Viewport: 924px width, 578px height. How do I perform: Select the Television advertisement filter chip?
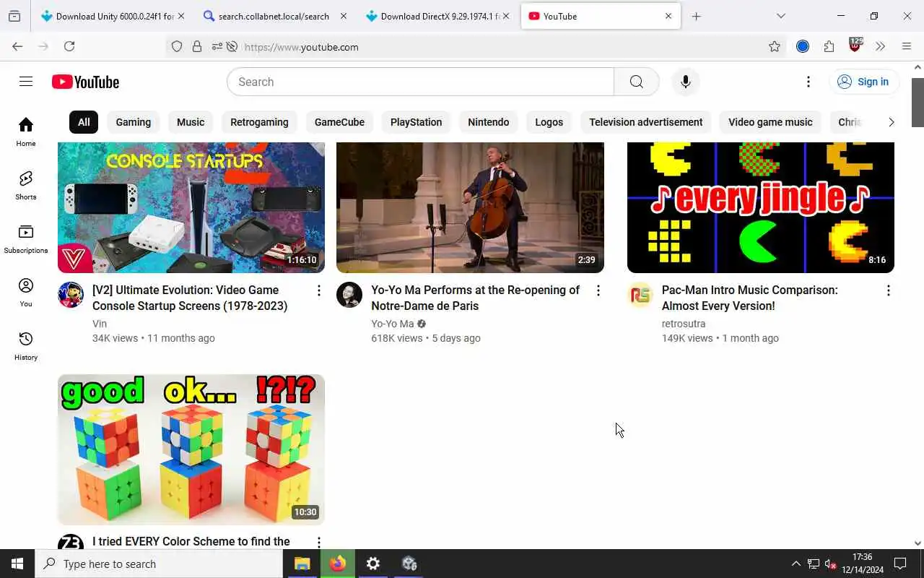tap(645, 122)
